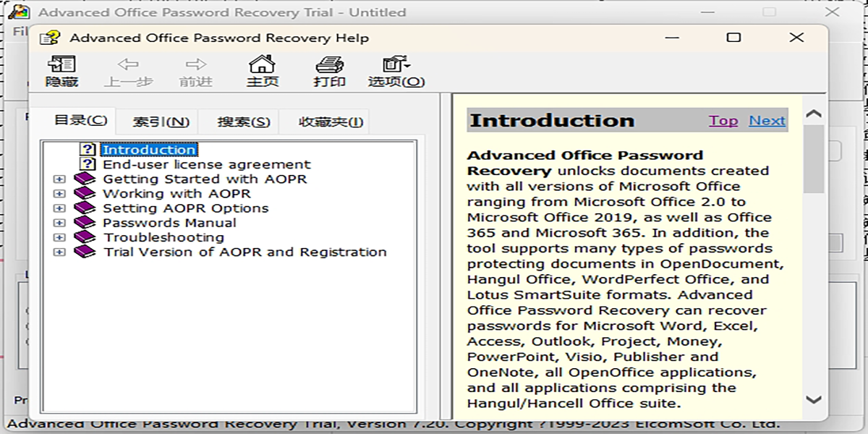868x434 pixels.
Task: Select End-user license agreement topic
Action: click(206, 164)
